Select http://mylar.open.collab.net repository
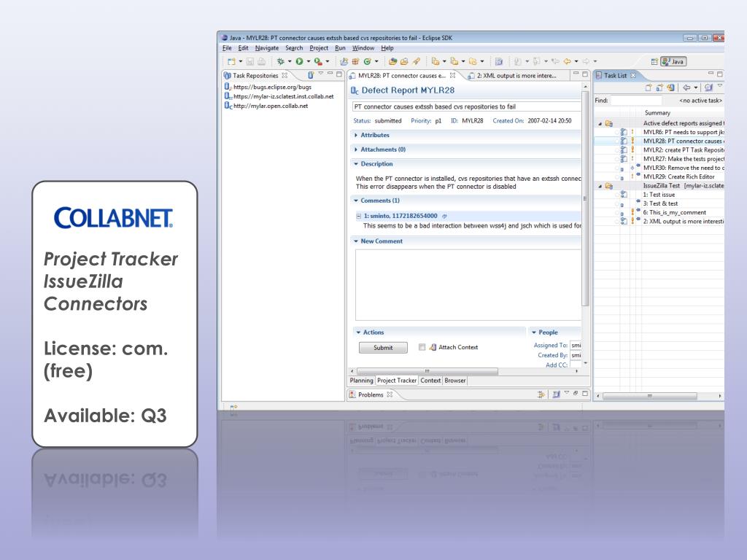The width and height of the screenshot is (747, 560). [271, 106]
